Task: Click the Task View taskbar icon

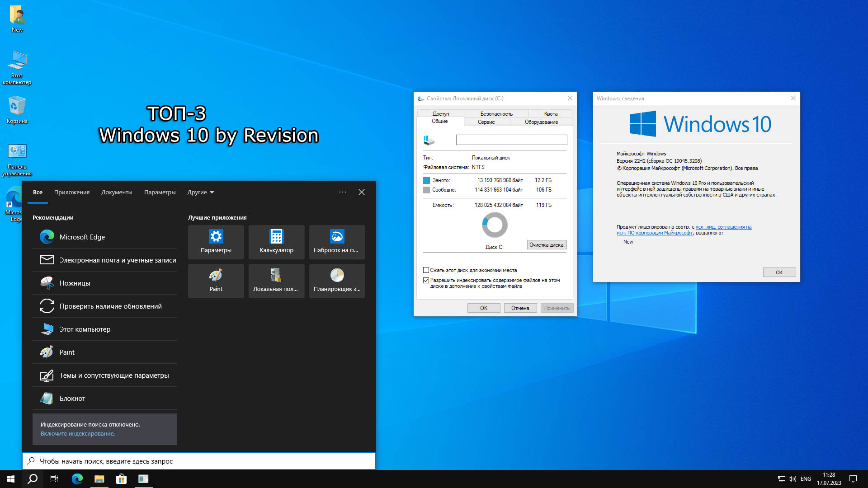Action: point(54,479)
